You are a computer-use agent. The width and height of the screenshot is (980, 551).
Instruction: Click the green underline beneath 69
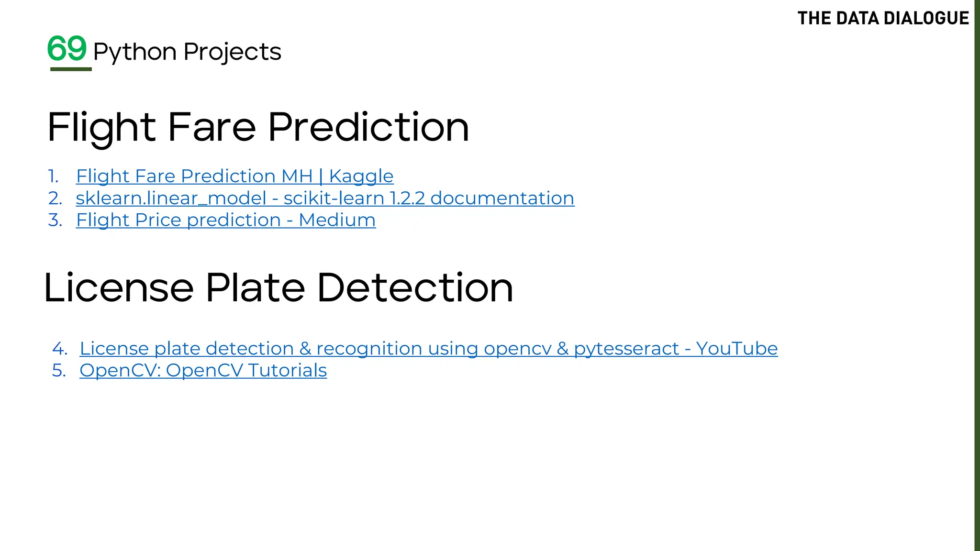click(71, 69)
